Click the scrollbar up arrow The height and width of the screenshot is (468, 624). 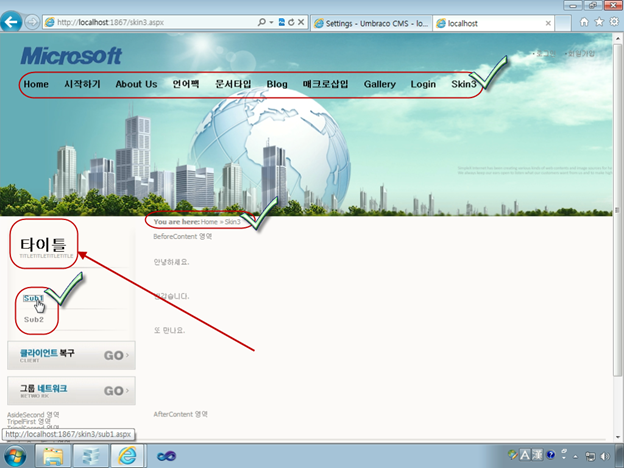(618, 39)
